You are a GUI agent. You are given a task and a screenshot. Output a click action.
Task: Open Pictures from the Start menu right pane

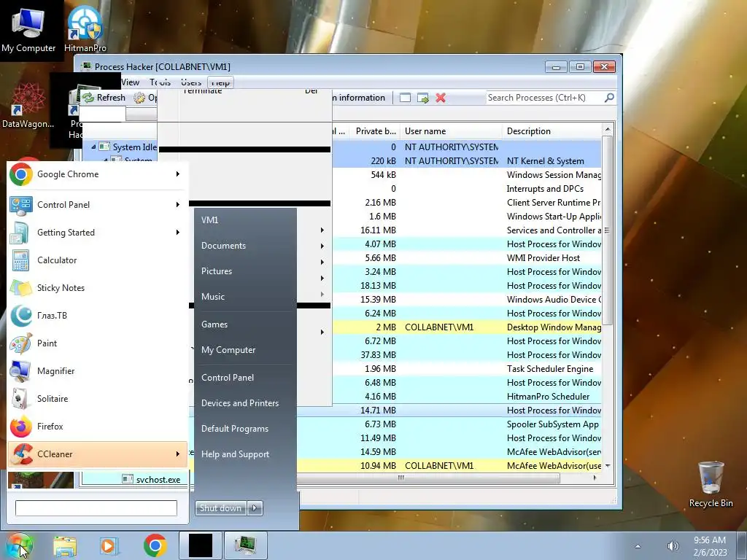pos(217,271)
